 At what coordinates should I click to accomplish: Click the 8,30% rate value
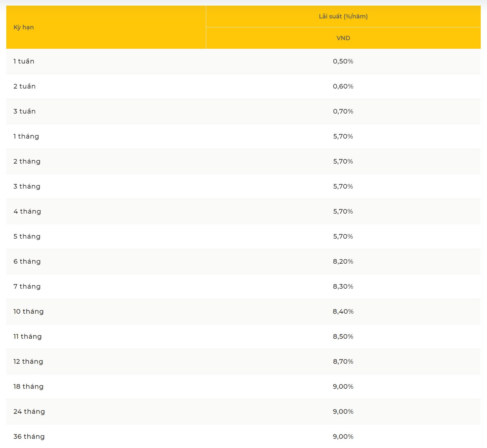click(343, 286)
